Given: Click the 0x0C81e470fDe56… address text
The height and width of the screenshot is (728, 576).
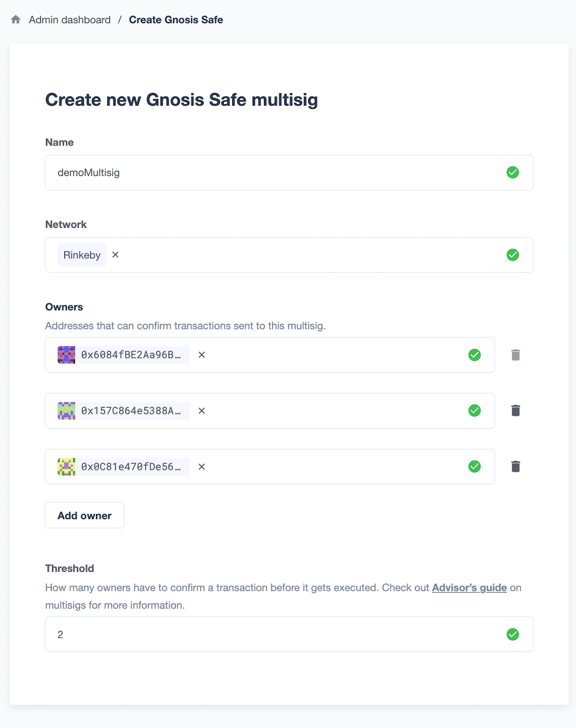Looking at the screenshot, I should (131, 467).
